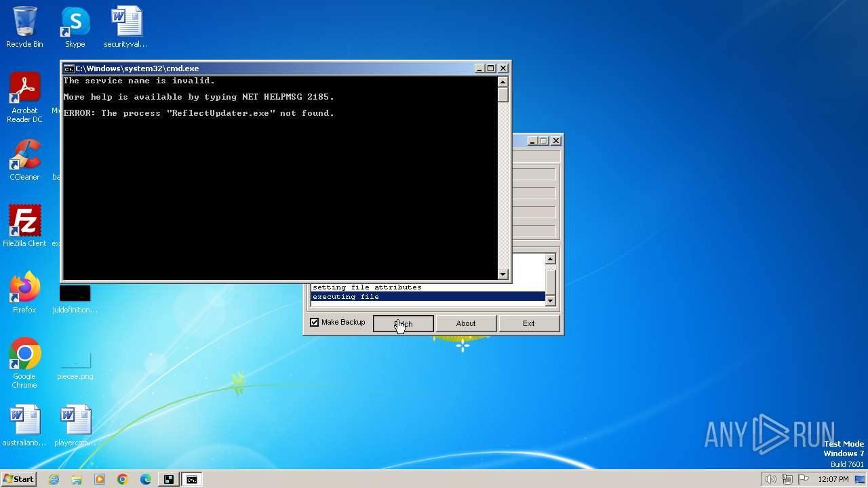868x488 pixels.
Task: Click the cmd.exe window title text
Action: click(x=137, y=68)
